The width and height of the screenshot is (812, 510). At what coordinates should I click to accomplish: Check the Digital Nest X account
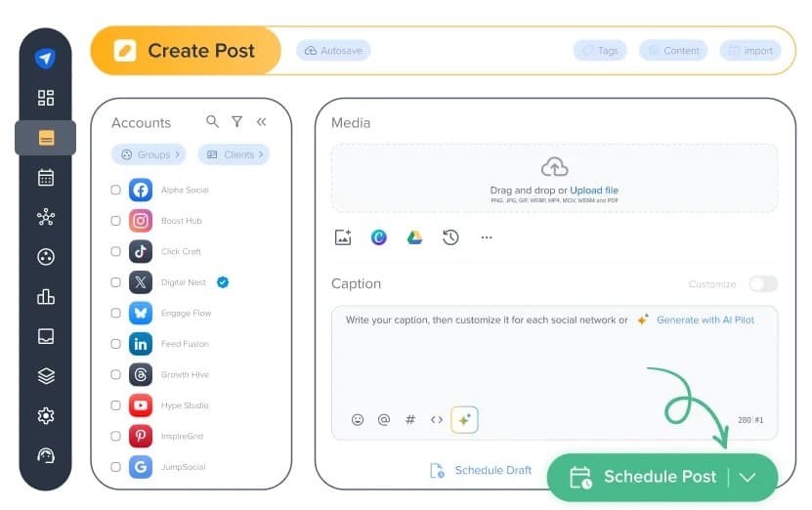point(115,282)
